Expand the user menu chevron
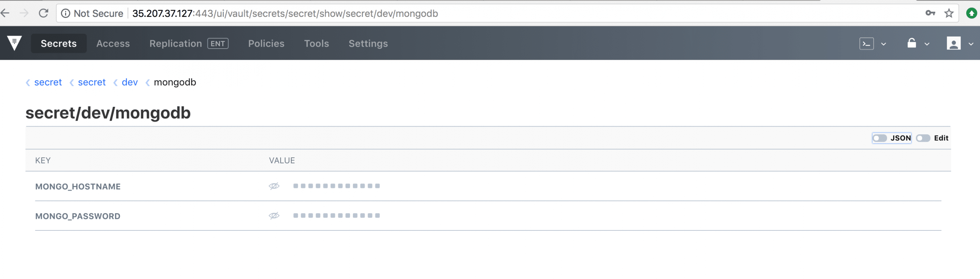 tap(971, 44)
